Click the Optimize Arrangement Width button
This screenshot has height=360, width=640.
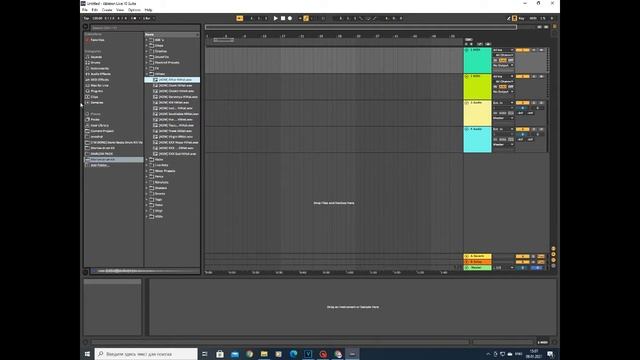546,27
